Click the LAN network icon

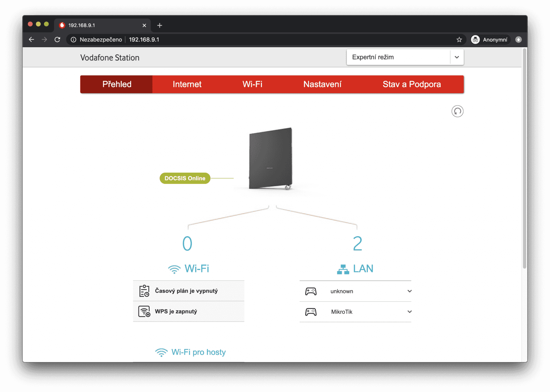click(343, 269)
